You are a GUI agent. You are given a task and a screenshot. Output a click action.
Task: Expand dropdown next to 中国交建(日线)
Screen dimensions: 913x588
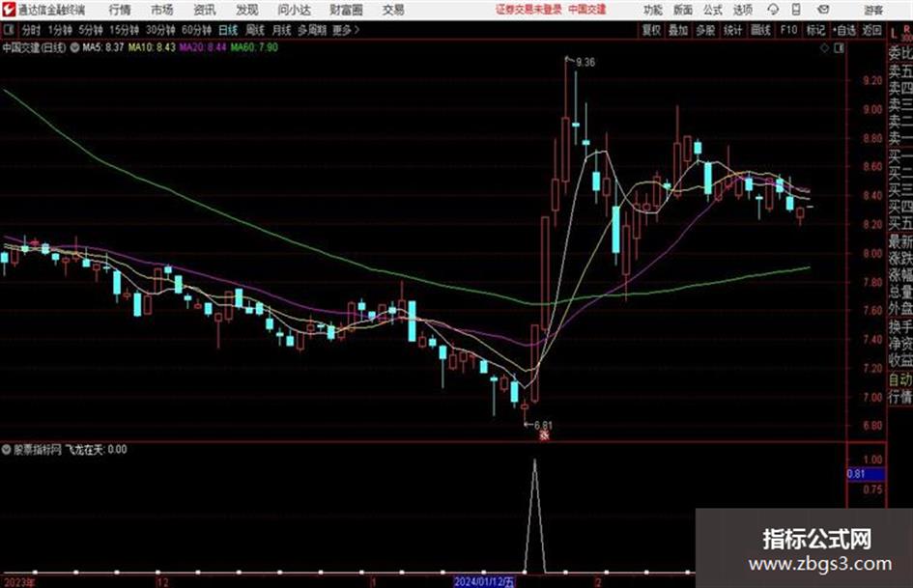point(75,47)
